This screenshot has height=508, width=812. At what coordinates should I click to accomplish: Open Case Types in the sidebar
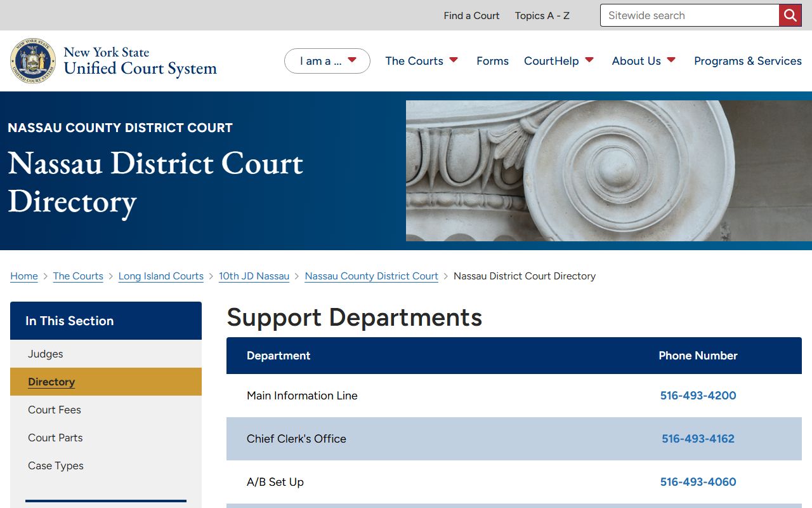106,465
